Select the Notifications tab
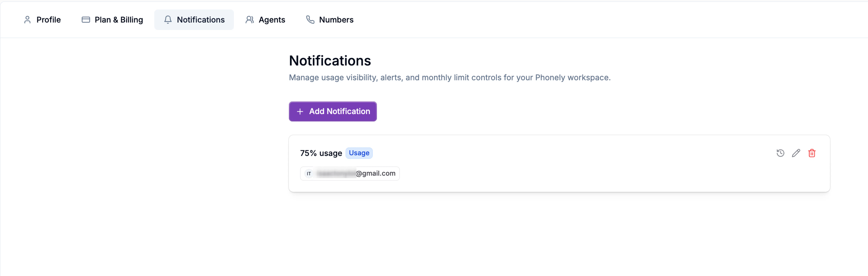The height and width of the screenshot is (276, 868). 201,20
